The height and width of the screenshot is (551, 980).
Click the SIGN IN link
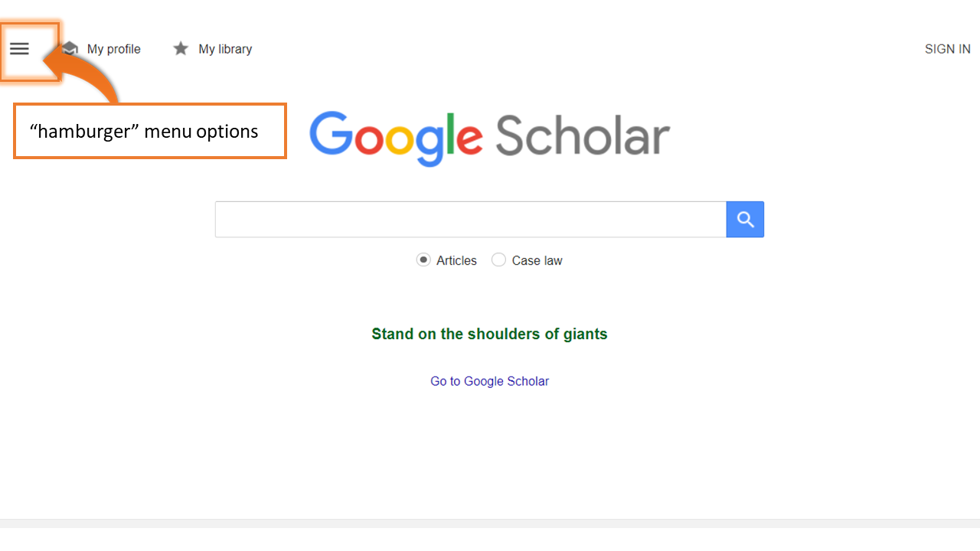pyautogui.click(x=947, y=49)
